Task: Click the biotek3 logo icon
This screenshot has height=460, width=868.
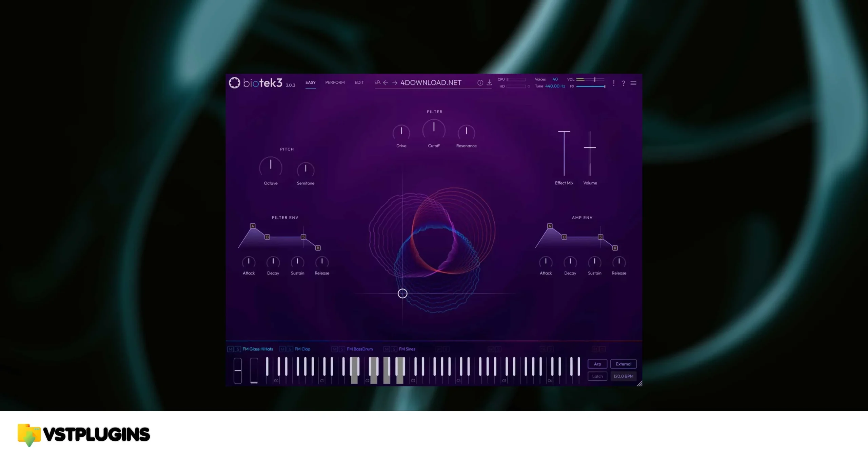Action: pyautogui.click(x=234, y=82)
